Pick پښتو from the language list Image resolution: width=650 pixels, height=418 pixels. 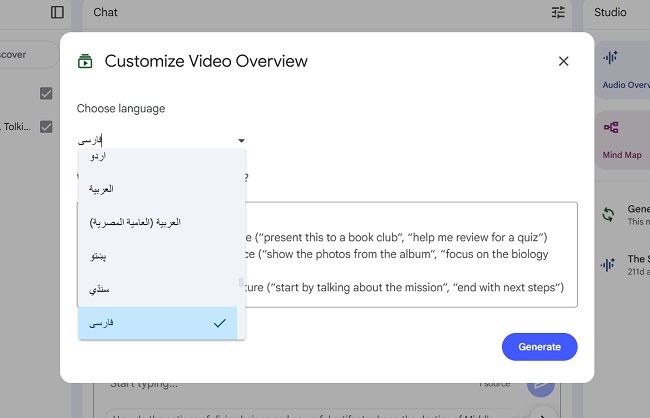pyautogui.click(x=98, y=256)
